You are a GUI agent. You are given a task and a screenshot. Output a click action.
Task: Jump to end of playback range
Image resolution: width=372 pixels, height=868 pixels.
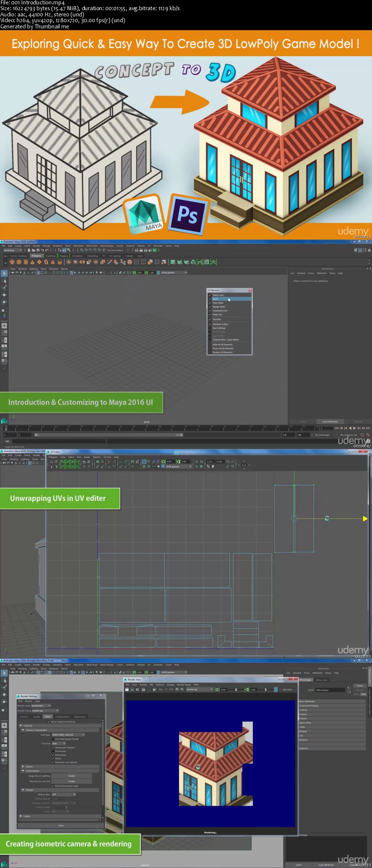tap(368, 428)
